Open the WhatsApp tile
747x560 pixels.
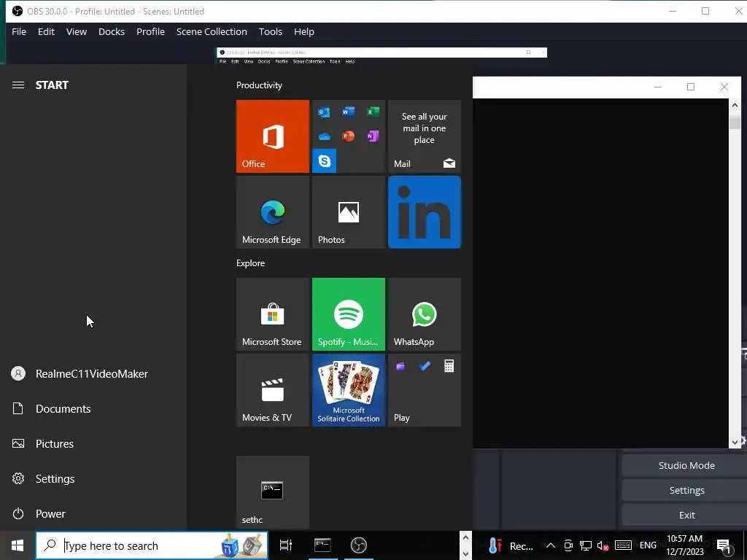coord(425,314)
